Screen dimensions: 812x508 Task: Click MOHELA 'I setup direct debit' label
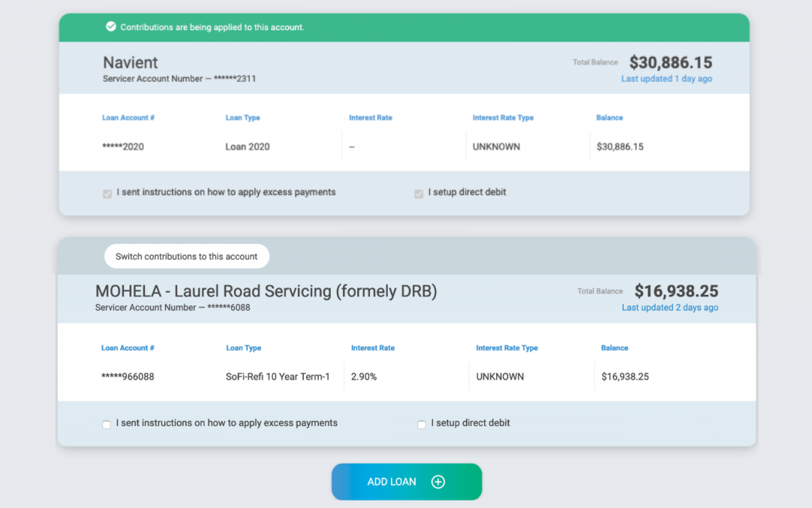pos(470,423)
